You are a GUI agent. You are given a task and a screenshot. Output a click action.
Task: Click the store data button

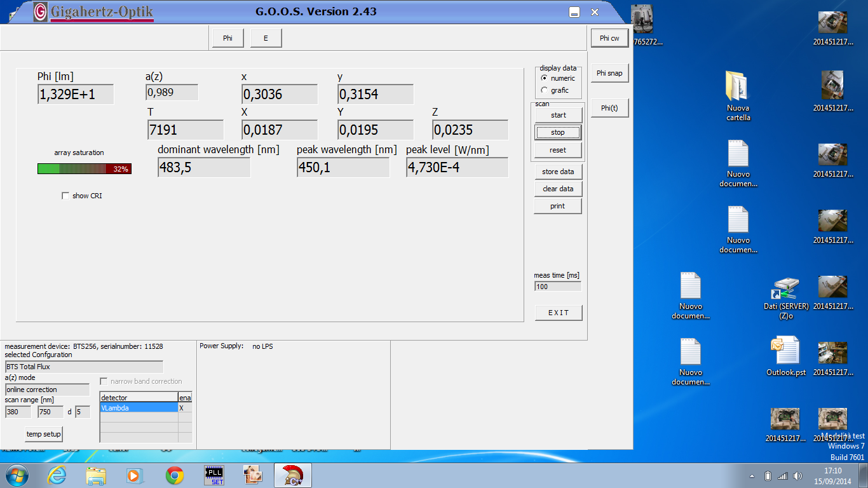tap(558, 172)
